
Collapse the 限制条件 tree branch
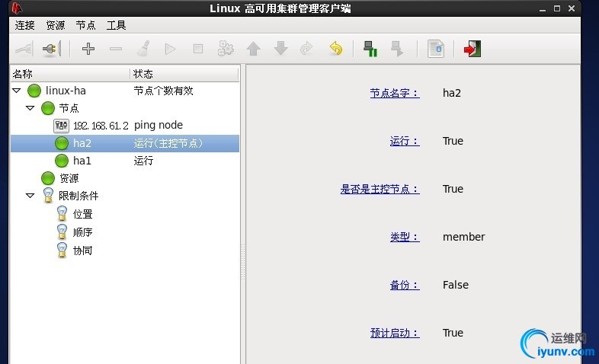point(30,196)
